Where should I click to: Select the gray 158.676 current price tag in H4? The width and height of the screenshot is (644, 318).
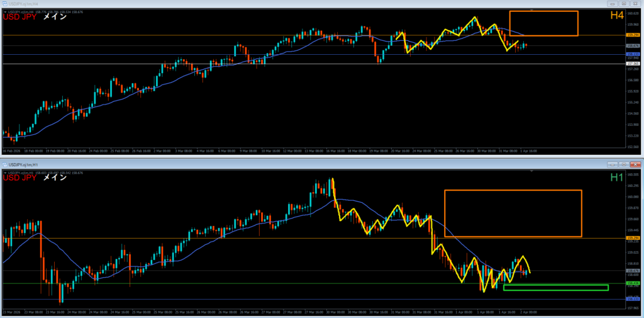631,46
